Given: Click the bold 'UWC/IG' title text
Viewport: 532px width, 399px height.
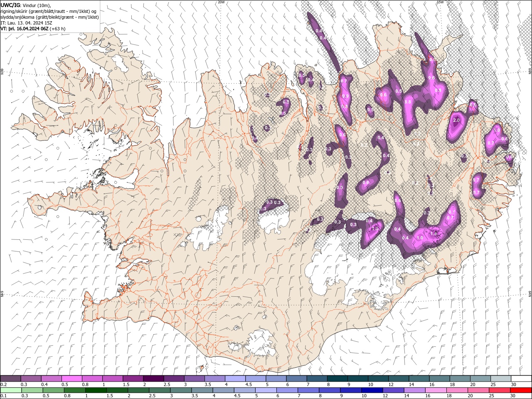Looking at the screenshot, I should [10, 5].
